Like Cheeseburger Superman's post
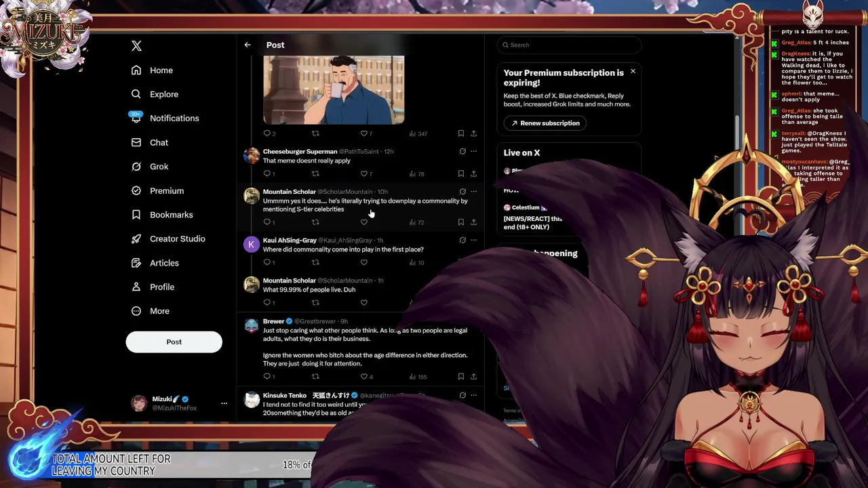 [x=366, y=174]
